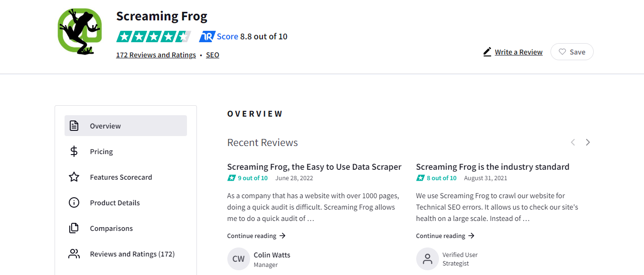This screenshot has width=644, height=275.
Task: Go to previous recent reviews with left chevron
Action: (573, 142)
